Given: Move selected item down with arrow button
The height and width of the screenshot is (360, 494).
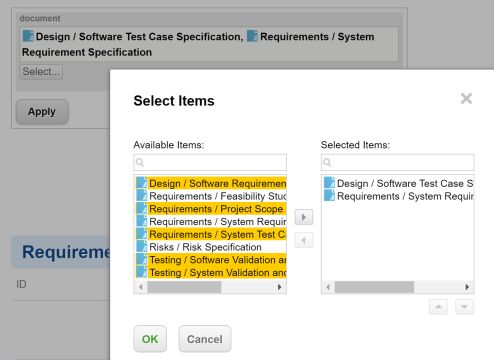Looking at the screenshot, I should [x=464, y=307].
